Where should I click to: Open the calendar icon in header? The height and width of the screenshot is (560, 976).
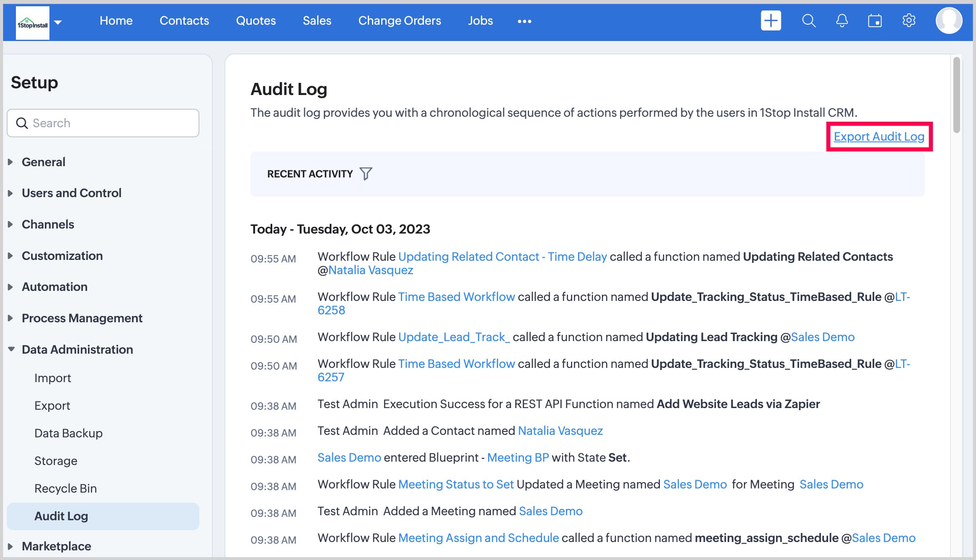tap(875, 21)
